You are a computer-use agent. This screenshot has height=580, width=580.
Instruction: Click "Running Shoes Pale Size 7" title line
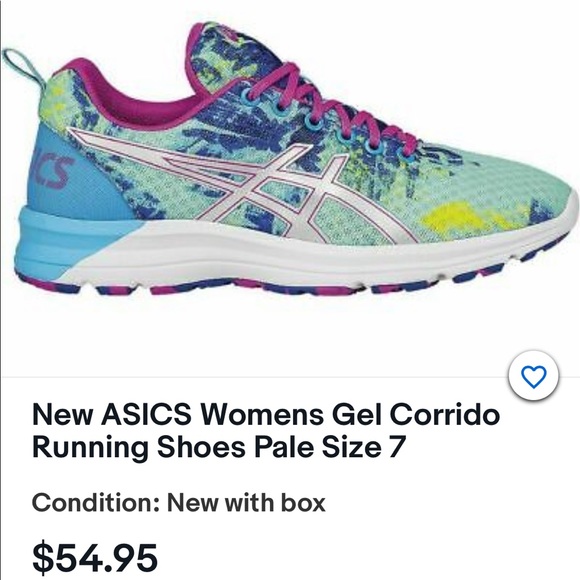(219, 446)
